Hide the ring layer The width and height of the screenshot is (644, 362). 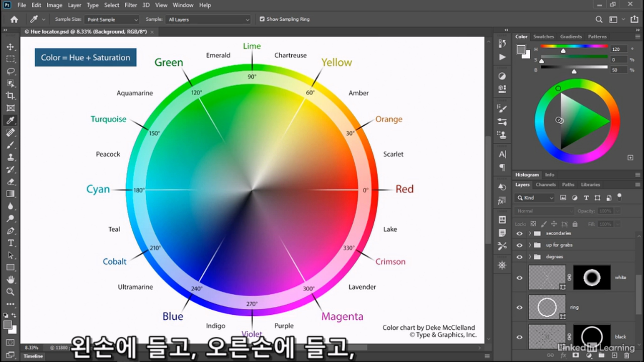point(520,307)
